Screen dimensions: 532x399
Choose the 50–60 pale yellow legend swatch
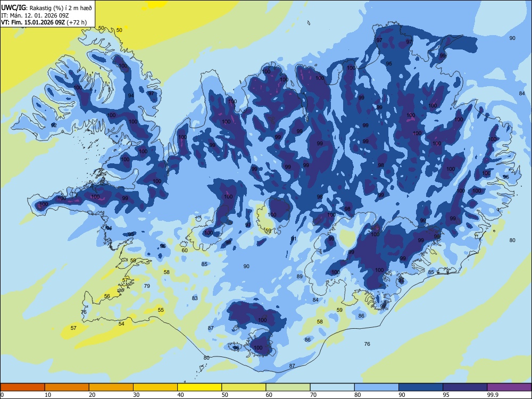click(x=244, y=387)
